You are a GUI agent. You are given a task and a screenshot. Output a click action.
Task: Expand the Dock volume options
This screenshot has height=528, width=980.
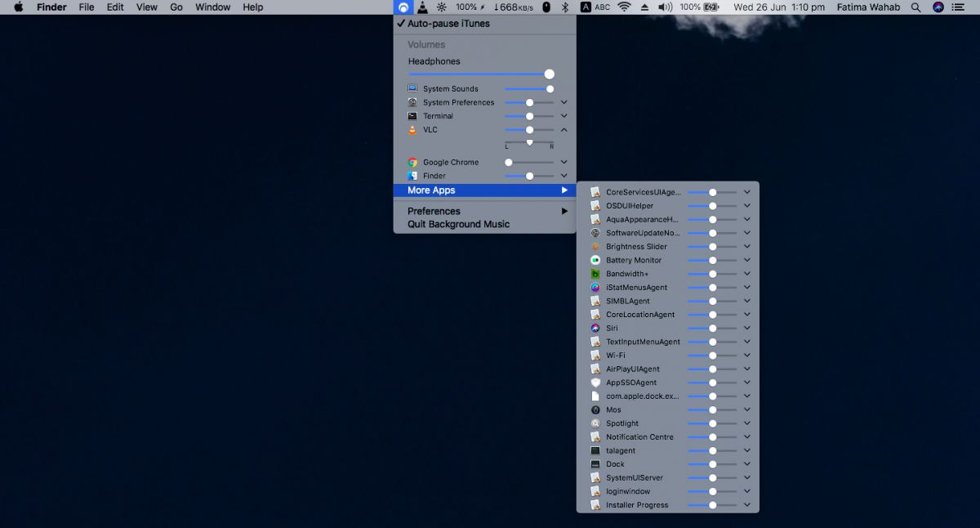(x=746, y=464)
